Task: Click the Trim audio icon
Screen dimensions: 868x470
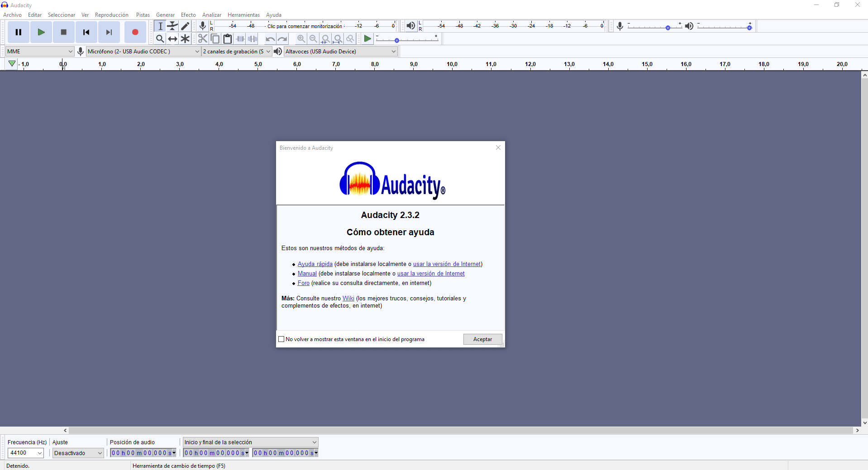Action: point(240,39)
